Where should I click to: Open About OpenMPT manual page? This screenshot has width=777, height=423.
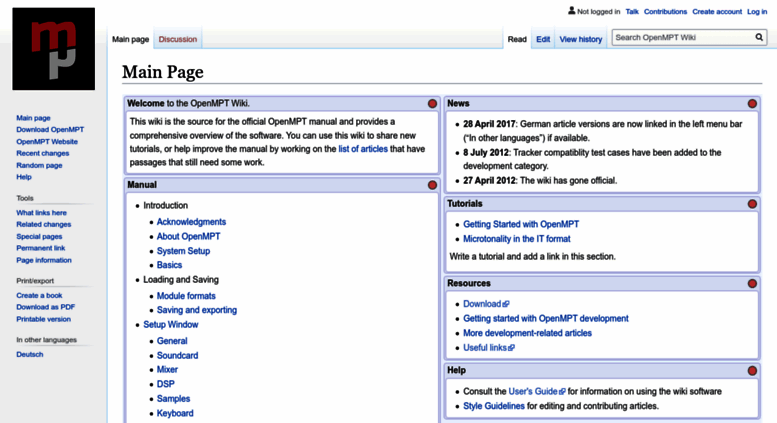coord(188,236)
